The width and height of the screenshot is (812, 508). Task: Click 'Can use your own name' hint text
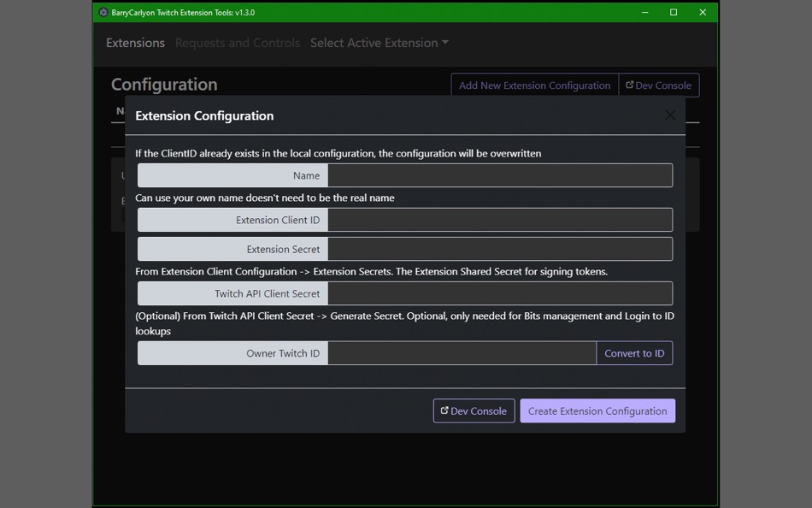click(265, 198)
